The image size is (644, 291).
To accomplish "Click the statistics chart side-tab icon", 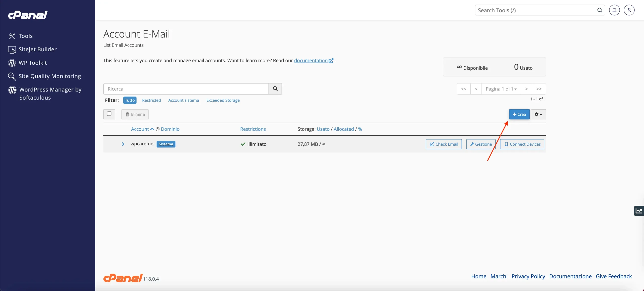I will tap(639, 211).
